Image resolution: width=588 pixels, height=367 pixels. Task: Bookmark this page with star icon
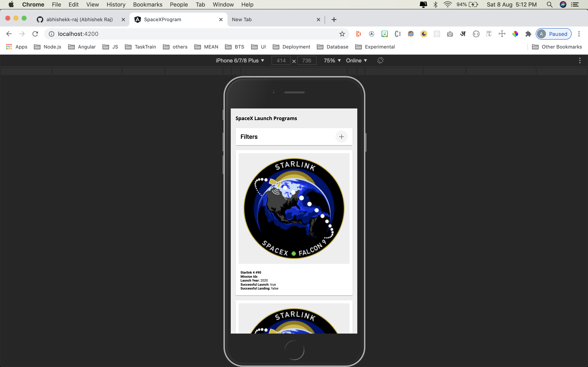[x=342, y=34]
